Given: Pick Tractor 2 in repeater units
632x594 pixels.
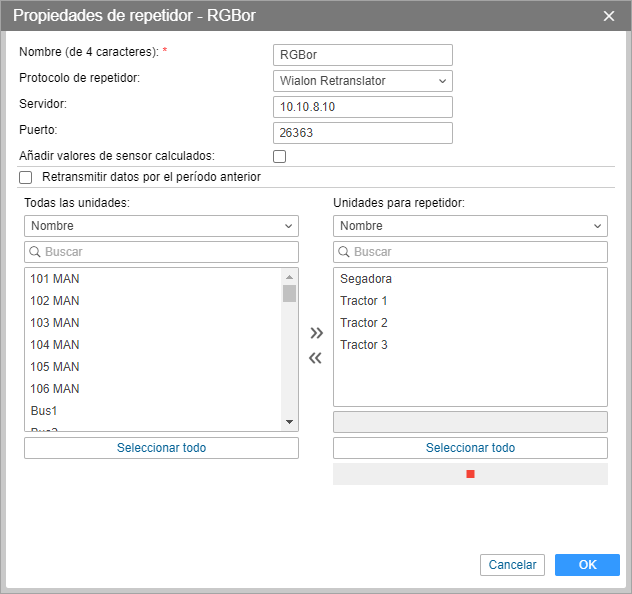Looking at the screenshot, I should (364, 323).
